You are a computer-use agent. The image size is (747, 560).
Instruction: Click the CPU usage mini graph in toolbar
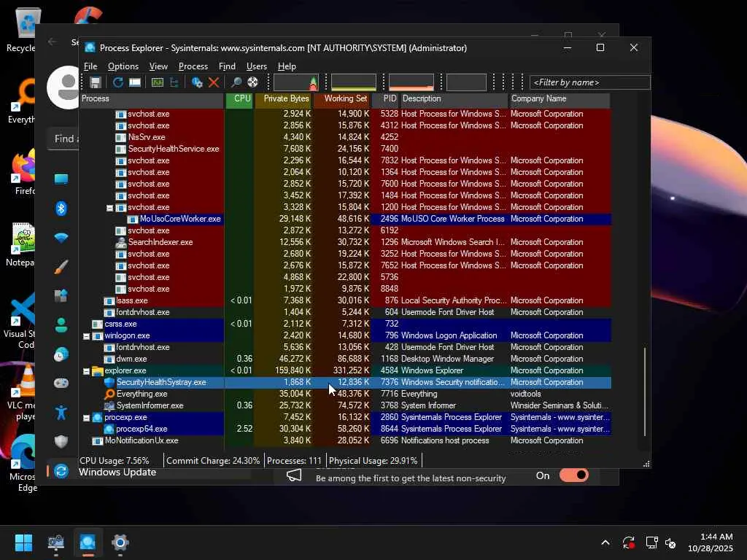pos(296,82)
